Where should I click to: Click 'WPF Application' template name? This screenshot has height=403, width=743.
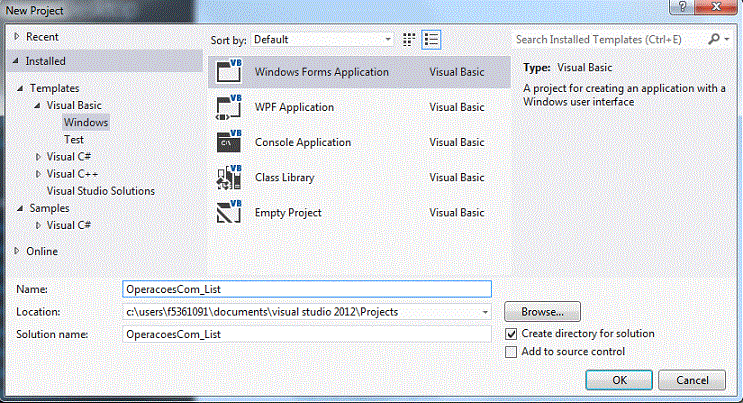[x=294, y=107]
